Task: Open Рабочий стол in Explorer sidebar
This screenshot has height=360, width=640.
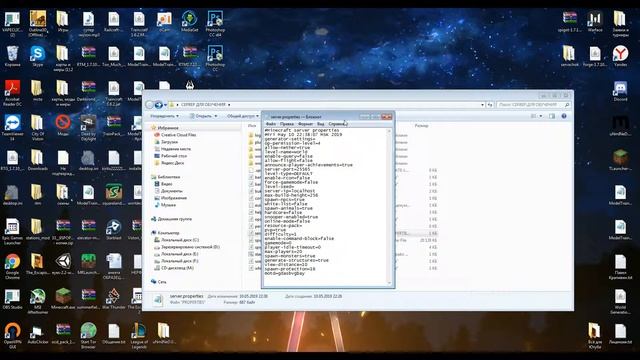Action: [x=173, y=156]
